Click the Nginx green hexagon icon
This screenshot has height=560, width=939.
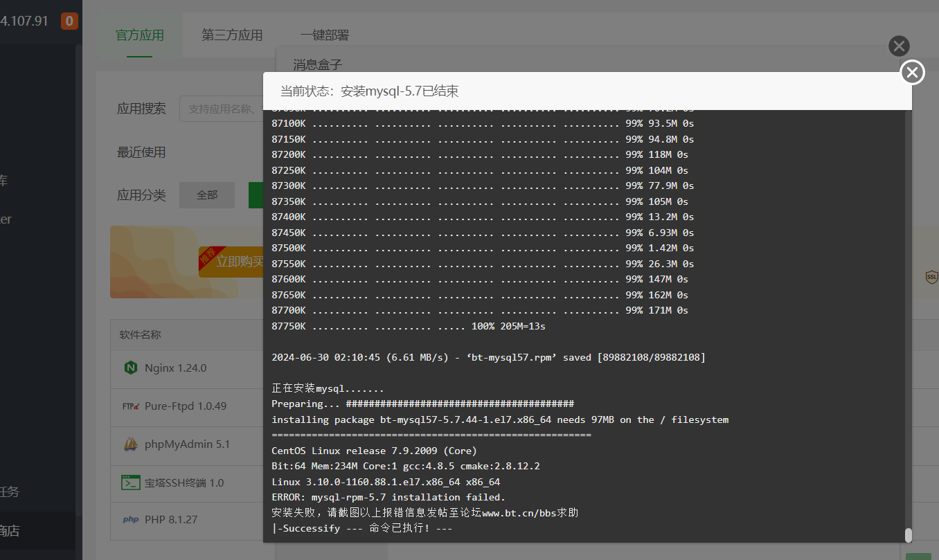click(x=130, y=368)
